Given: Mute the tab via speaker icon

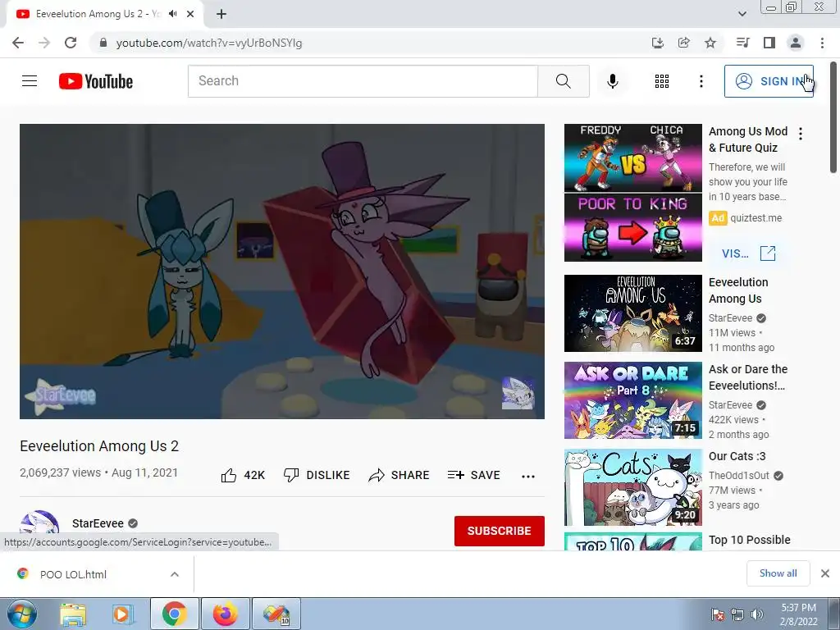Looking at the screenshot, I should pyautogui.click(x=172, y=14).
